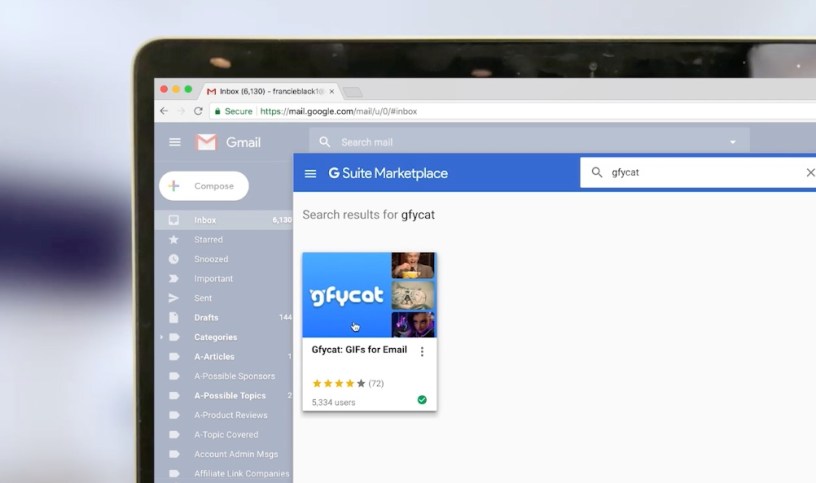Viewport: 816px width, 483px height.
Task: Click the Starred star icon
Action: tap(174, 239)
